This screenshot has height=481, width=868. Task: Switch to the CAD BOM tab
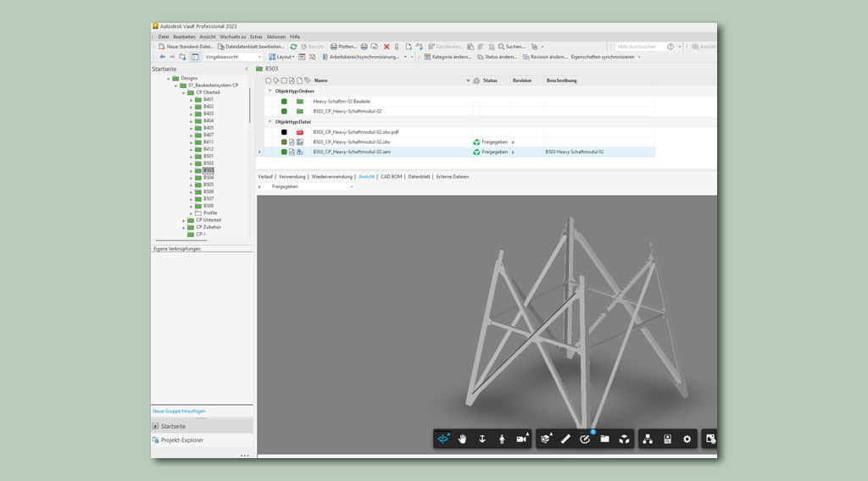(x=391, y=176)
